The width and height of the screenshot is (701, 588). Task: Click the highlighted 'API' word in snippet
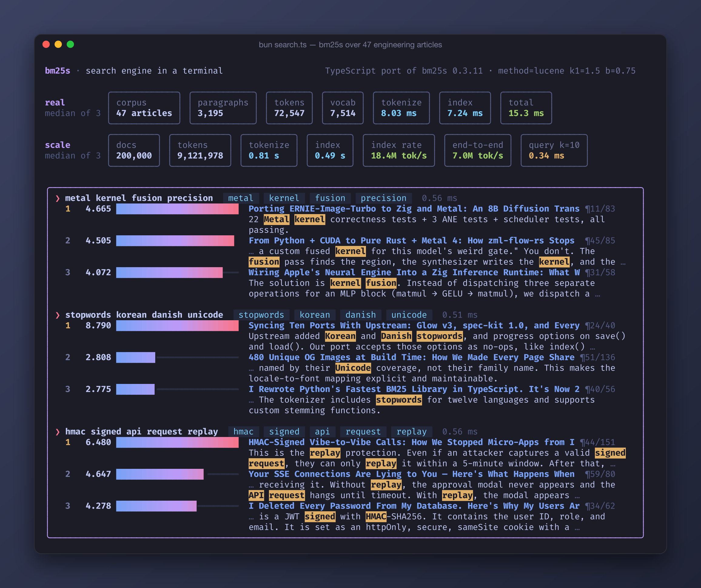(256, 495)
